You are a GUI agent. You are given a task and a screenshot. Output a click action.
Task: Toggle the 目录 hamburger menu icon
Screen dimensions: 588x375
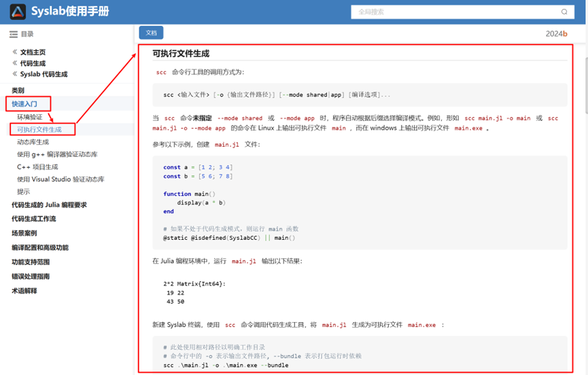tap(14, 34)
